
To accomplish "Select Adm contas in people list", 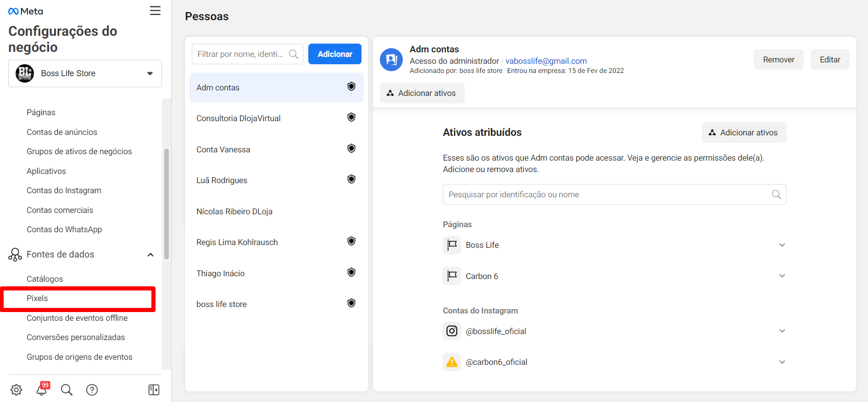I will pyautogui.click(x=277, y=87).
